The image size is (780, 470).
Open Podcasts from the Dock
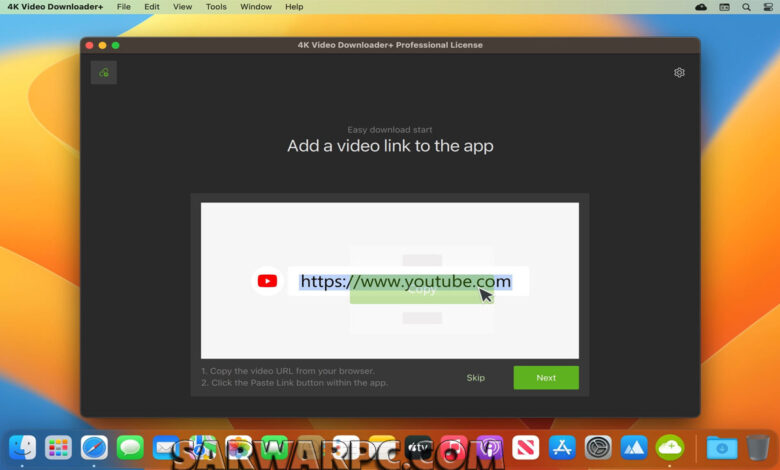tap(490, 447)
